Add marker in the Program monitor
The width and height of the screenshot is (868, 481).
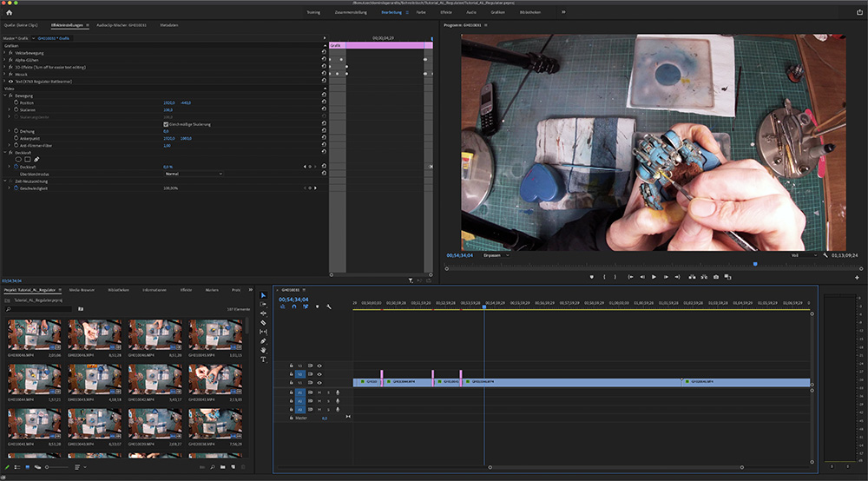click(x=591, y=277)
